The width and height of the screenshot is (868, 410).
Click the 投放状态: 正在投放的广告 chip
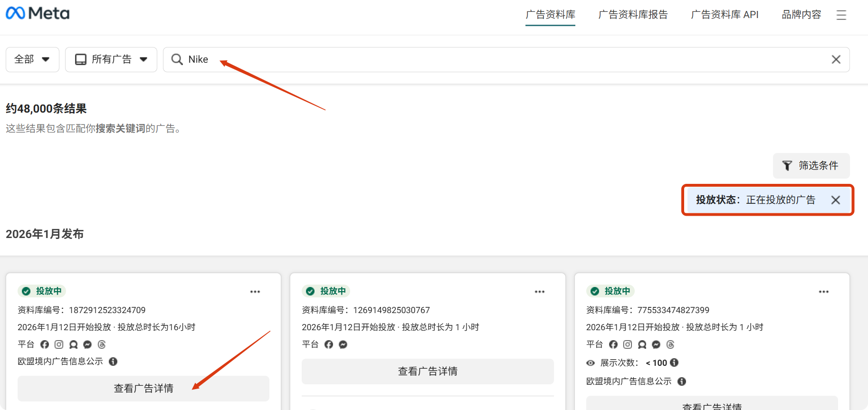pos(768,200)
